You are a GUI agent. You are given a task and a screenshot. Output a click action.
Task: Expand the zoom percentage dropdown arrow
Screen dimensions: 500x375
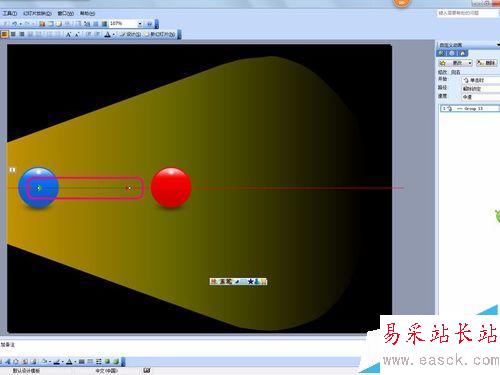(x=140, y=24)
